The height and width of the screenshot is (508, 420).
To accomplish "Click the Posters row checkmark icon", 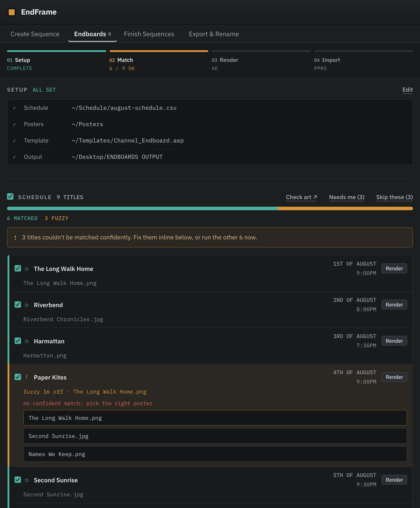I will click(x=14, y=124).
